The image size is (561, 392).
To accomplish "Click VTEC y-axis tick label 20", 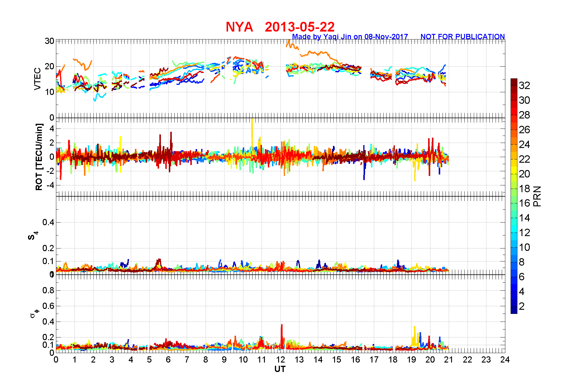I will pyautogui.click(x=49, y=66).
